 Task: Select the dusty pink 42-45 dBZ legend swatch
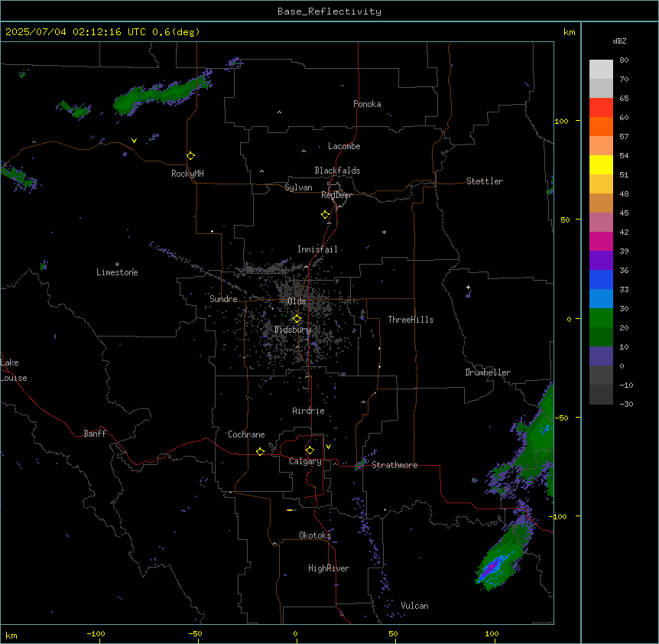[x=601, y=222]
